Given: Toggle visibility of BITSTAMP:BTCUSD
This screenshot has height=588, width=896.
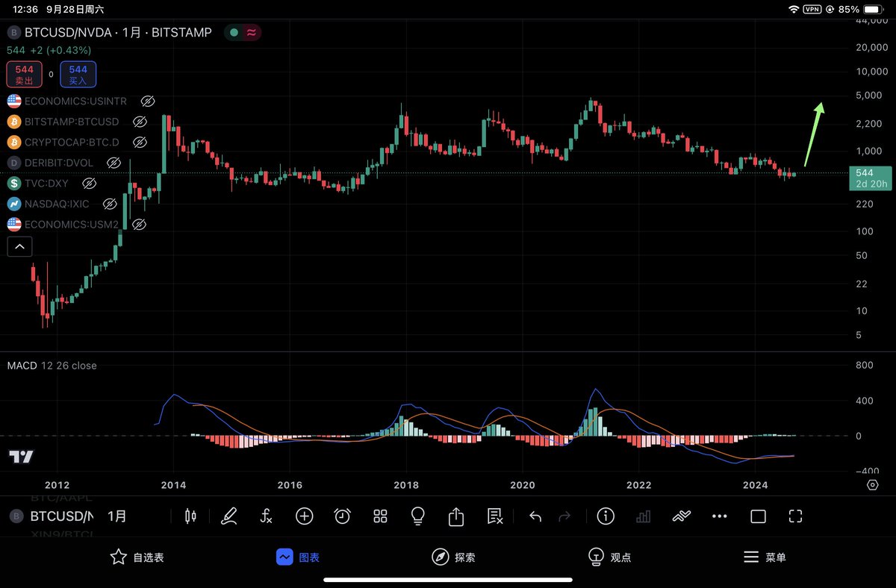Looking at the screenshot, I should coord(139,122).
